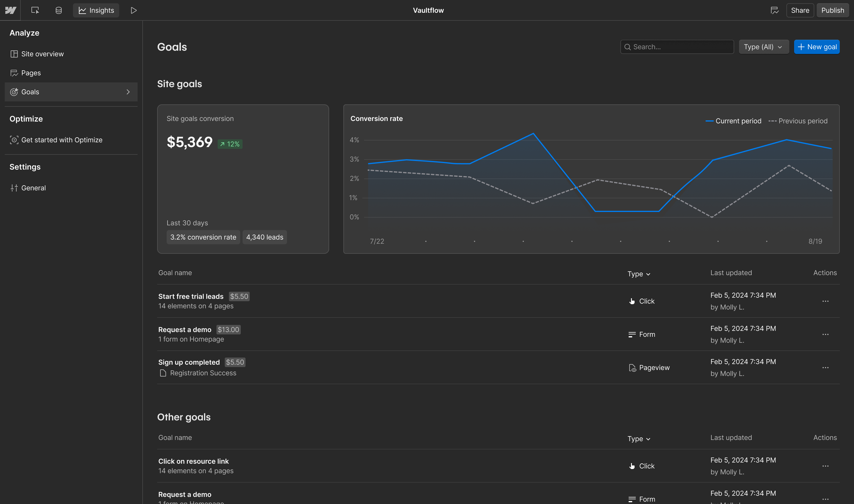Image resolution: width=854 pixels, height=504 pixels.
Task: Click the Site overview layout icon
Action: pos(14,54)
